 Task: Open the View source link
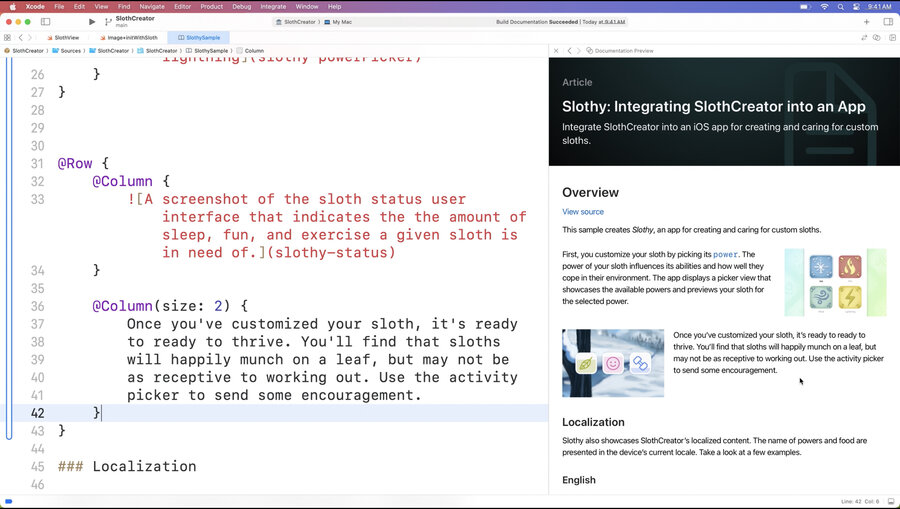[583, 211]
